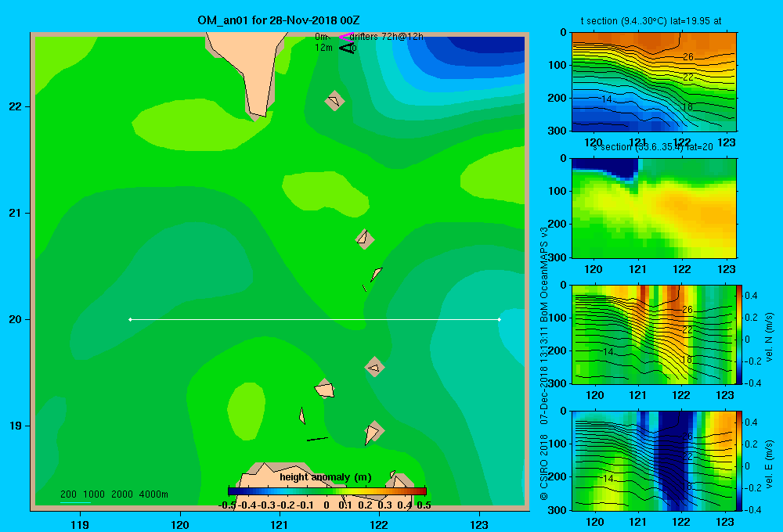Screen dimensions: 783x532
Task: Click the 0.5 tick on height anomaly colorbar
Action: point(424,505)
